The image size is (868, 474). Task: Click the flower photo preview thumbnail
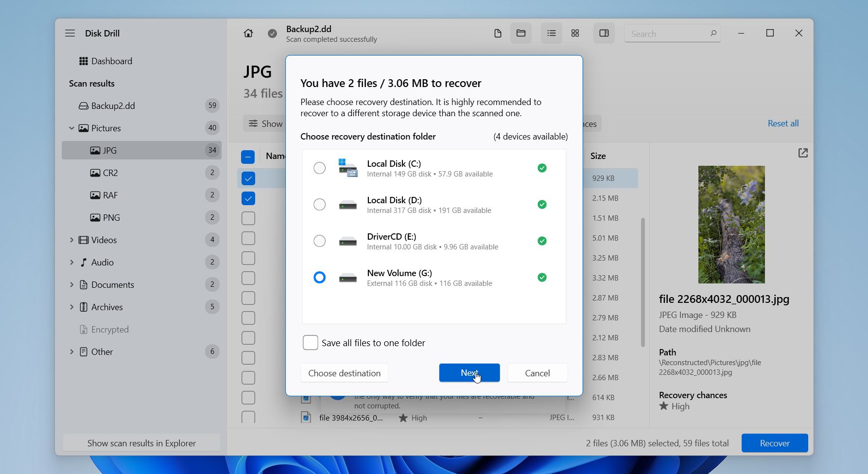[731, 225]
